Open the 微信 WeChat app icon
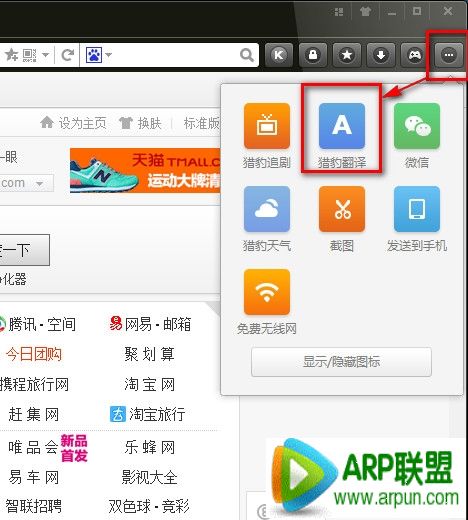Screen dimensions: 468x520 click(417, 126)
